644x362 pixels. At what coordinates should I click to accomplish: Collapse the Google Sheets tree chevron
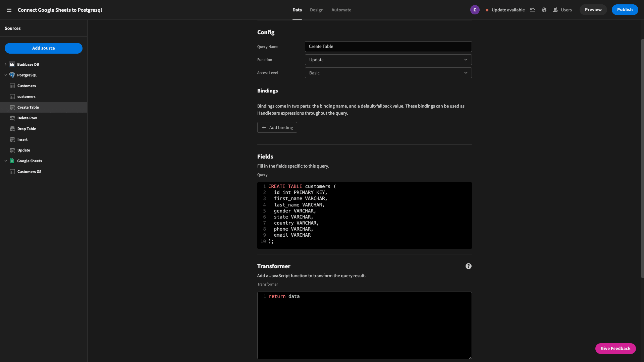(x=6, y=161)
